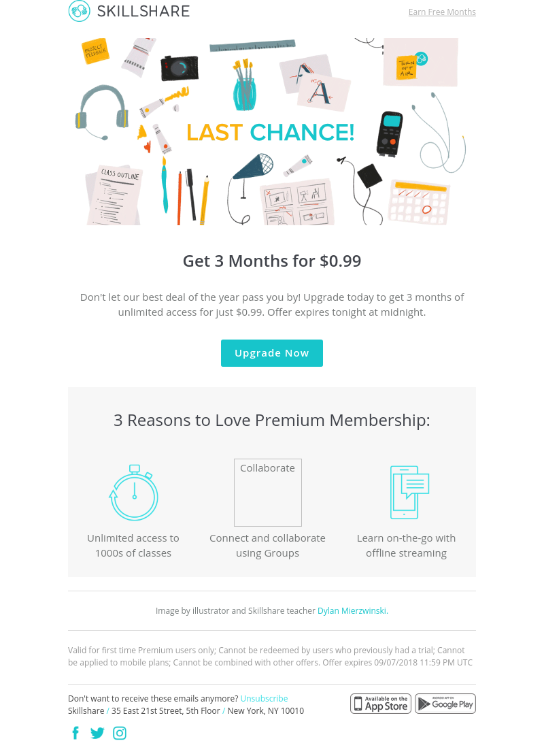Click the Collaborate placeholder image

tap(268, 492)
